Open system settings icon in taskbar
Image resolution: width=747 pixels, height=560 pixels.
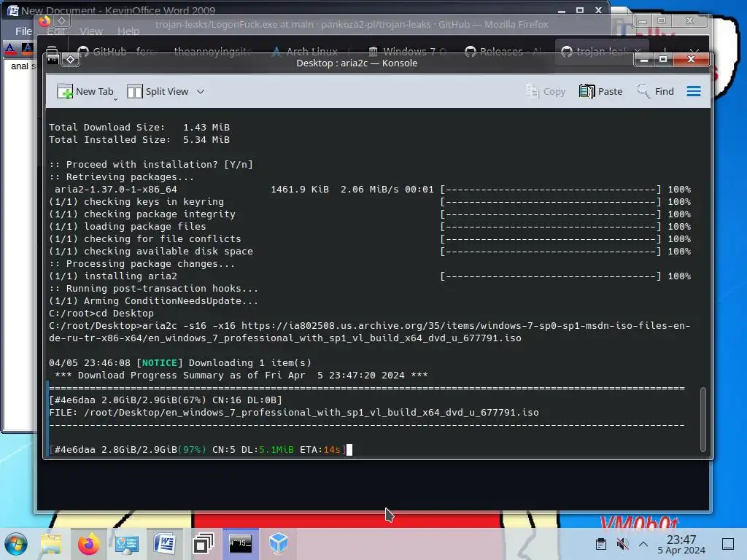coord(126,544)
